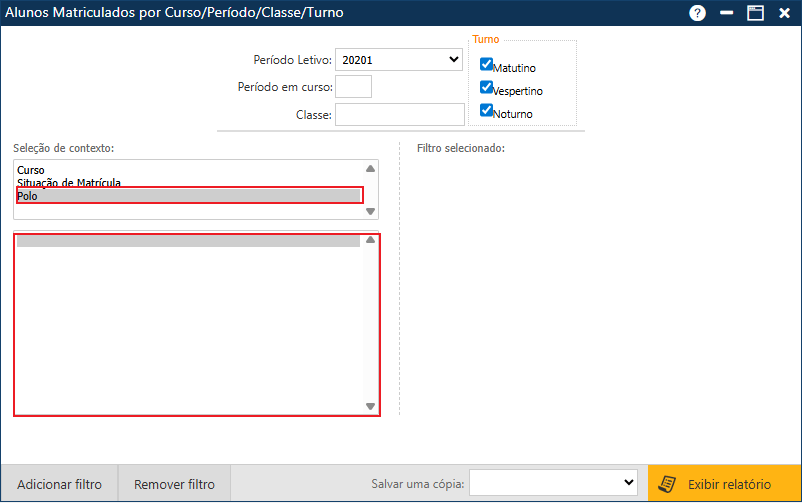Disable the Noturno shift checkbox
This screenshot has height=503, width=802.
487,110
